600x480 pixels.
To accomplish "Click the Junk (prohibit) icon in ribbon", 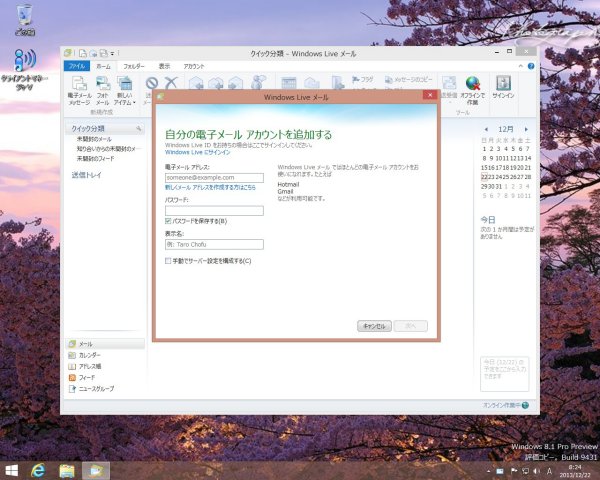I will [152, 83].
